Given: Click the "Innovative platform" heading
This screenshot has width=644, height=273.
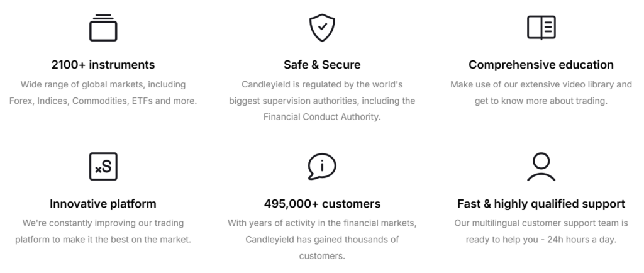Looking at the screenshot, I should pos(103,204).
